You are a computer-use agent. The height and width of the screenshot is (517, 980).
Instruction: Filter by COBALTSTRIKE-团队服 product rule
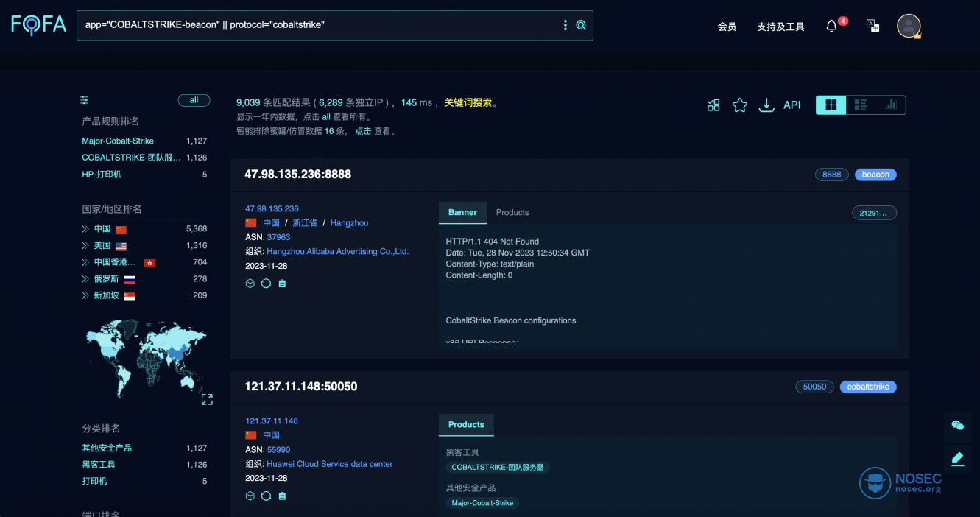point(131,158)
